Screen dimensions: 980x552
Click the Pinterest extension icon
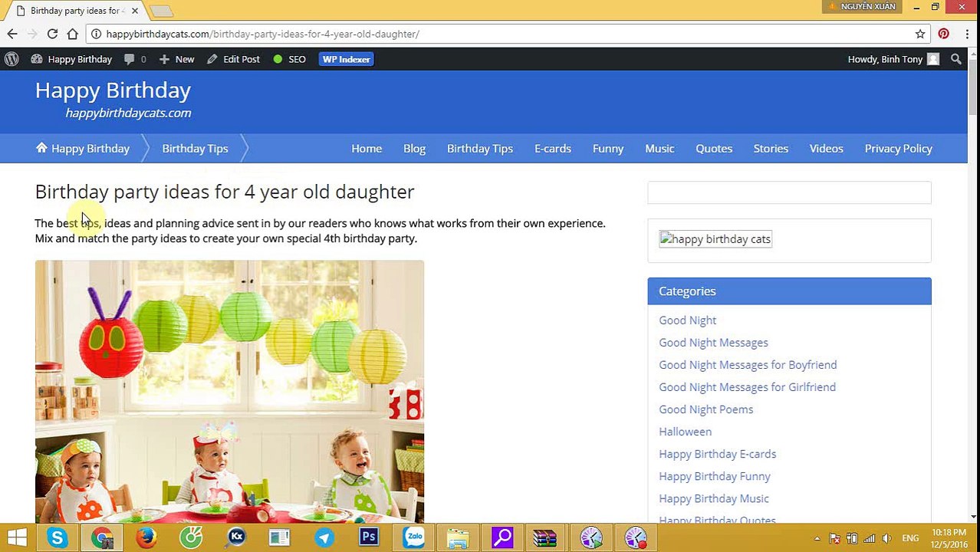click(x=943, y=34)
